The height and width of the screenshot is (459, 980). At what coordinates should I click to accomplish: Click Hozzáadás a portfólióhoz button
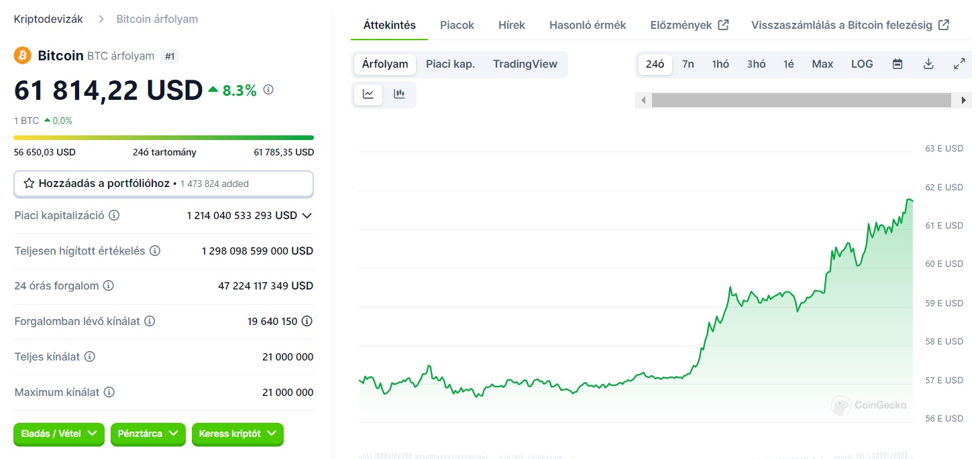pos(164,183)
